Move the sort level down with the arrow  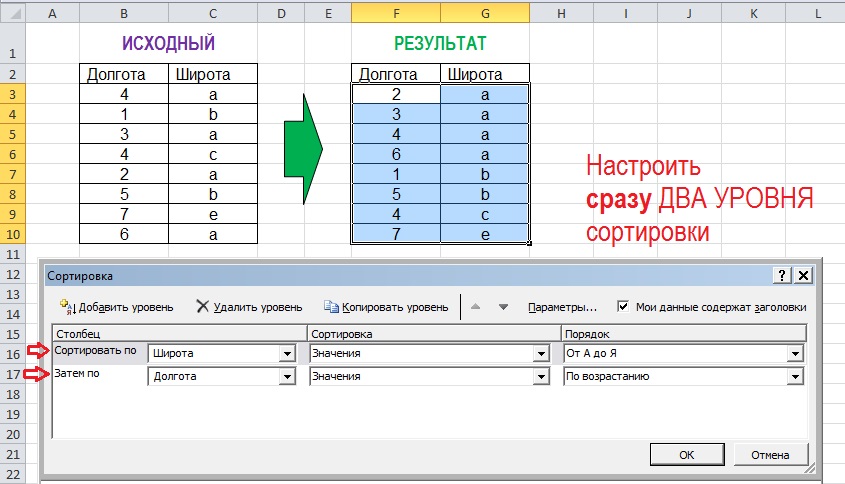point(503,307)
